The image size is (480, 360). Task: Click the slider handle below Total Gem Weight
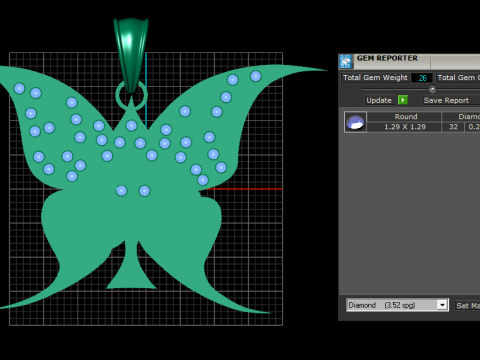(x=432, y=89)
